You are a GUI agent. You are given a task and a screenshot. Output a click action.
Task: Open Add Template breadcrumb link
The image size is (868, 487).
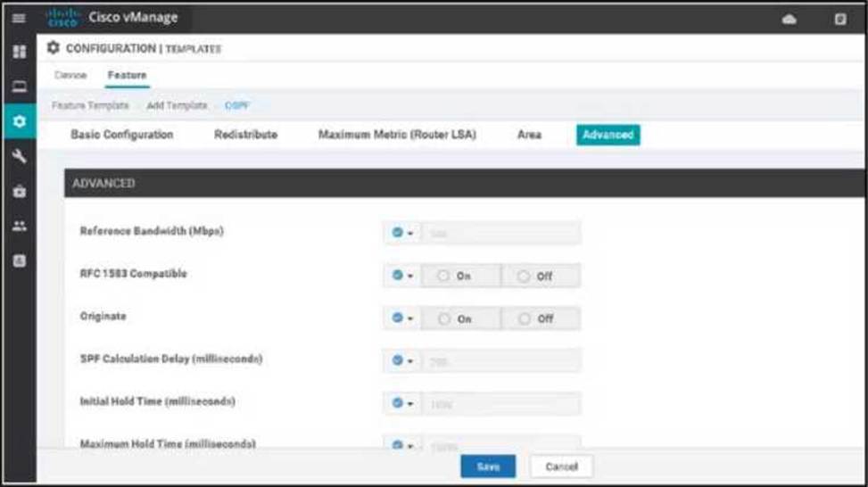coord(177,105)
